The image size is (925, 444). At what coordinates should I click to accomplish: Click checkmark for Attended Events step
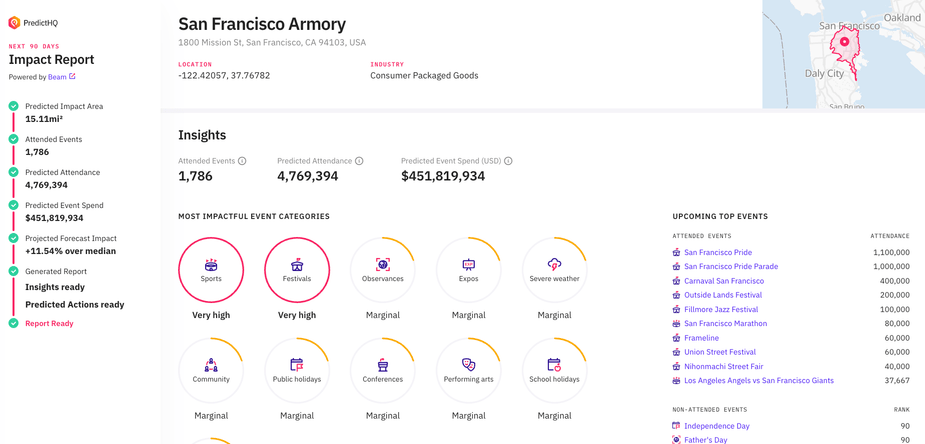pos(13,139)
